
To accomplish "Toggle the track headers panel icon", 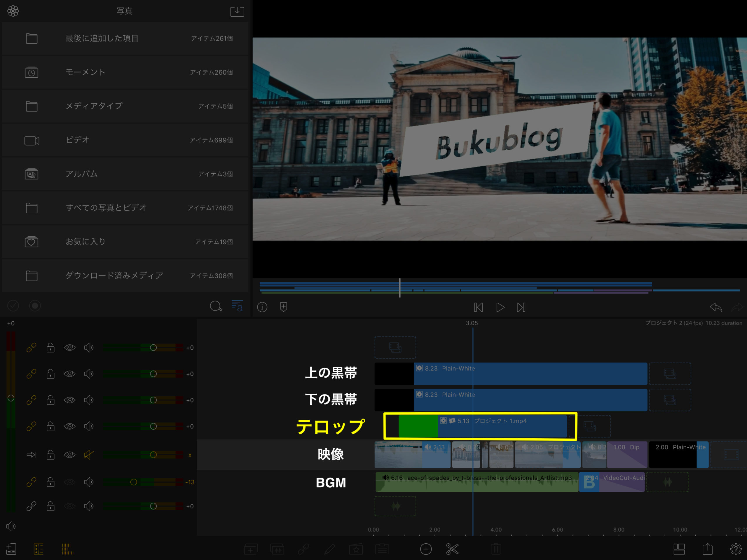I will 39,549.
